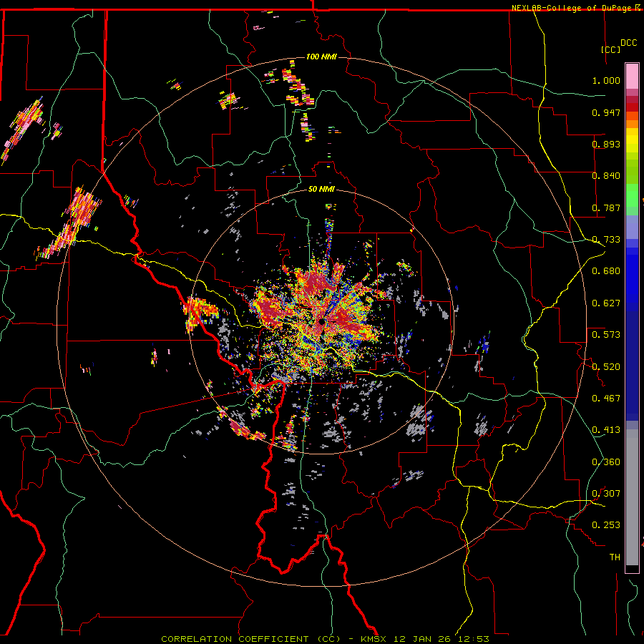Click the Correlation Coefficient KMSX caption
Image resolution: width=644 pixels, height=644 pixels.
click(325, 639)
